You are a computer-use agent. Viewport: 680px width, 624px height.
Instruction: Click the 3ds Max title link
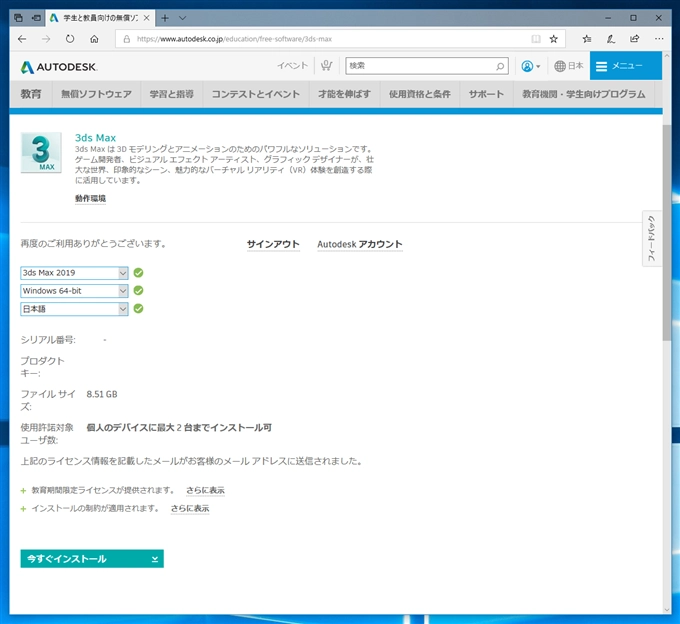[x=95, y=138]
